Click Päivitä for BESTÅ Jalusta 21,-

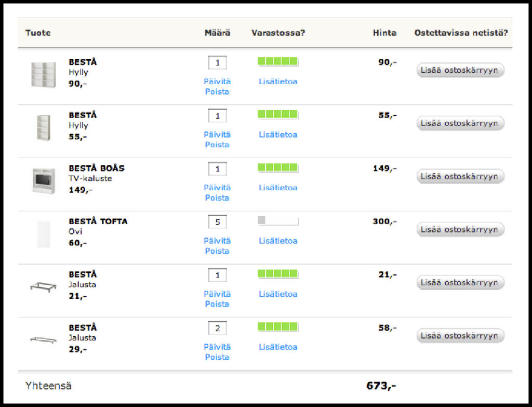point(217,294)
